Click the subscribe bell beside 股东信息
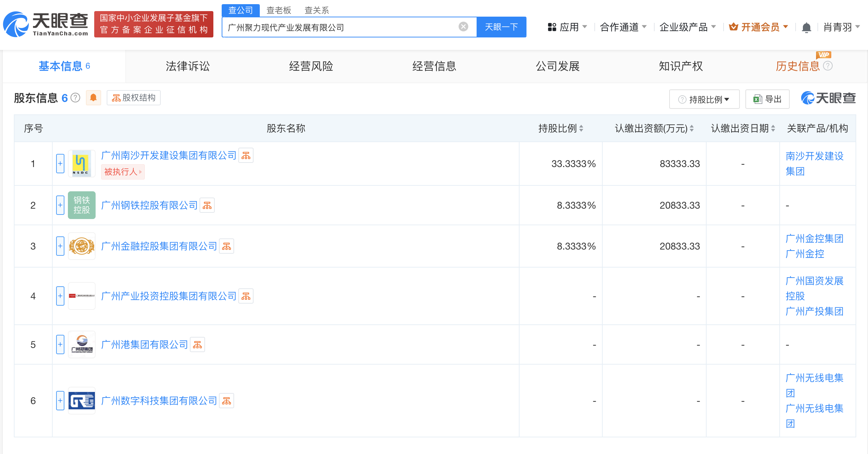868x454 pixels. pyautogui.click(x=92, y=97)
